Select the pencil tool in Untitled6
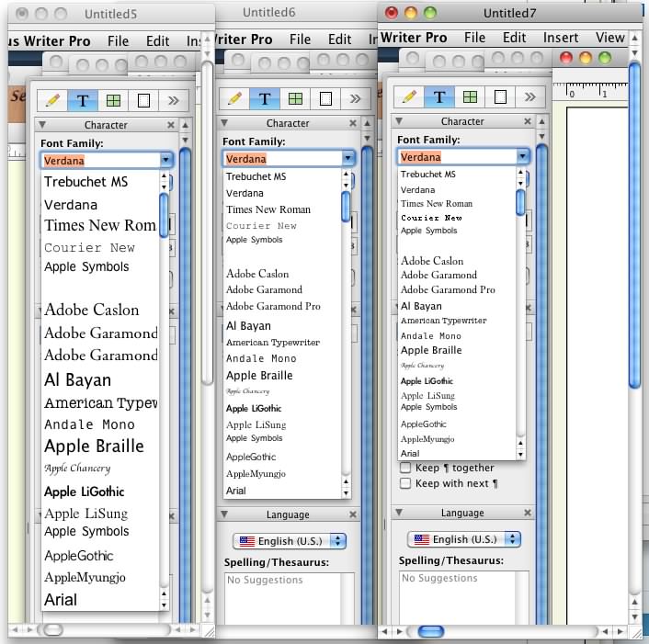Viewport: 649px width, 644px height. pyautogui.click(x=234, y=99)
